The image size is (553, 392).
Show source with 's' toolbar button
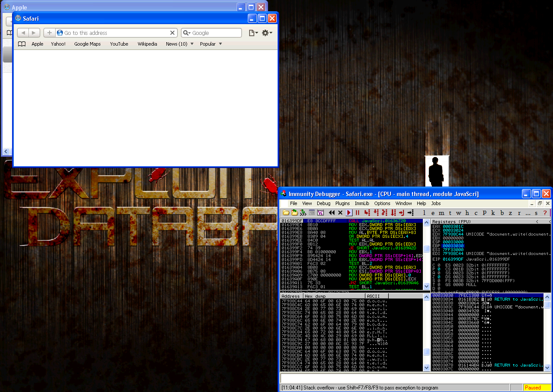pos(536,213)
